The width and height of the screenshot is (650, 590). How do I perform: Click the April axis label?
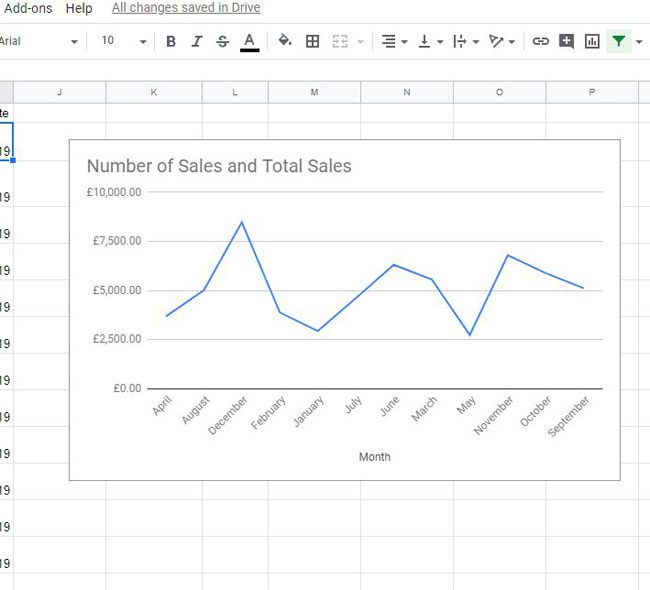pyautogui.click(x=162, y=405)
